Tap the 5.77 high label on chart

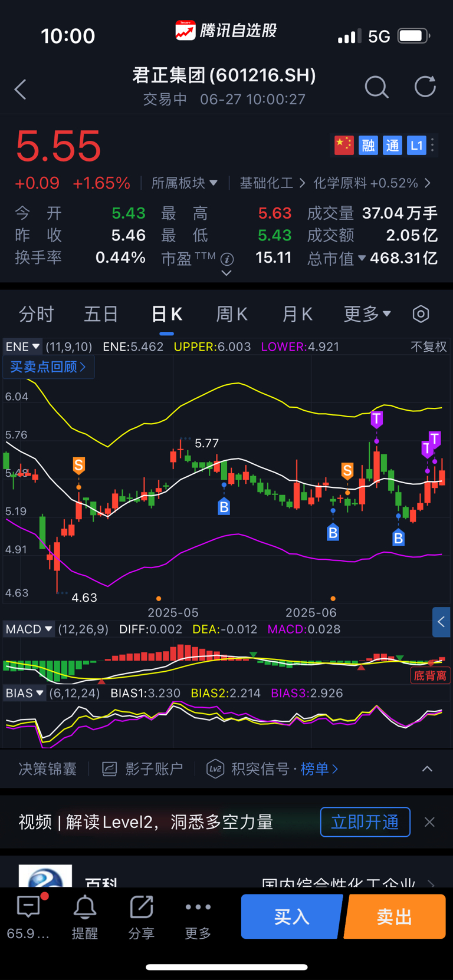click(x=206, y=443)
